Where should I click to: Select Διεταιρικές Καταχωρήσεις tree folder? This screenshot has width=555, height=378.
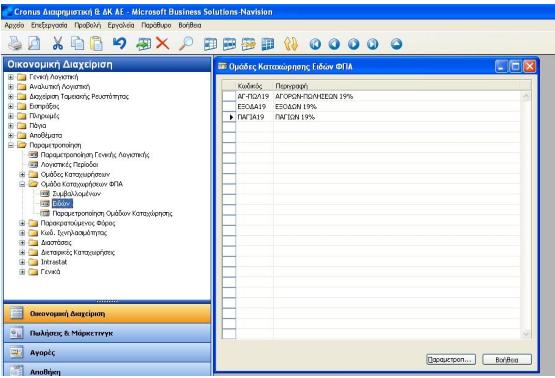(78, 252)
